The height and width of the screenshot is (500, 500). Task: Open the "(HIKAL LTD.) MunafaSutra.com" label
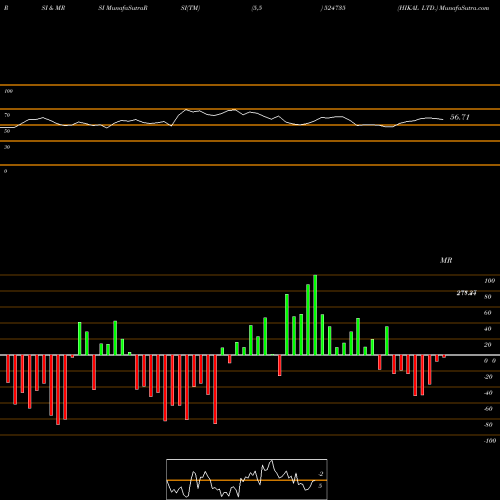(x=443, y=8)
